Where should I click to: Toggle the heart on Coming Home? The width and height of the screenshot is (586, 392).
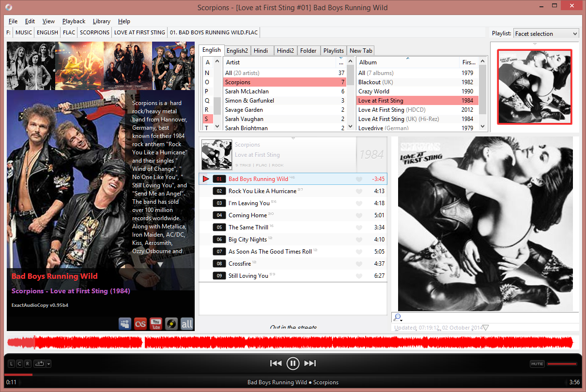point(359,216)
